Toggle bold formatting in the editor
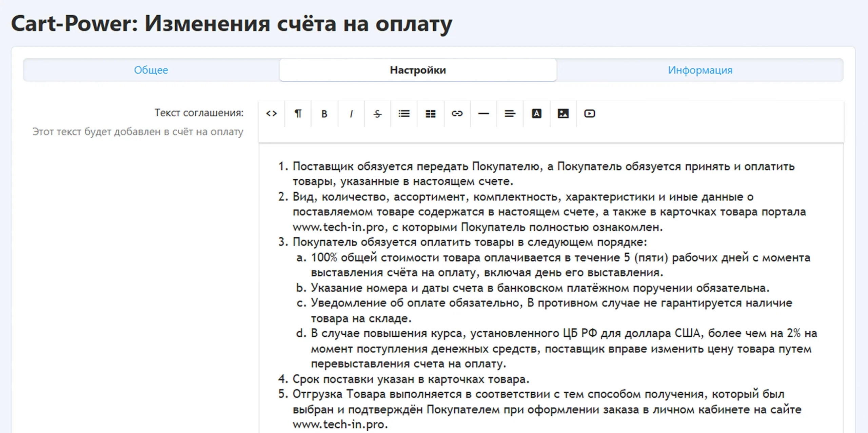Image resolution: width=868 pixels, height=433 pixels. [x=324, y=114]
